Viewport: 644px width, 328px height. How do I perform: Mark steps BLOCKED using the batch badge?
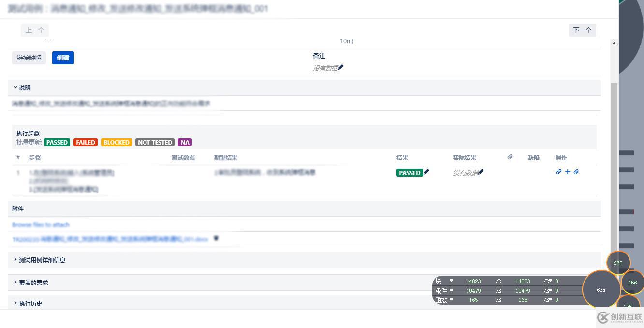(116, 142)
